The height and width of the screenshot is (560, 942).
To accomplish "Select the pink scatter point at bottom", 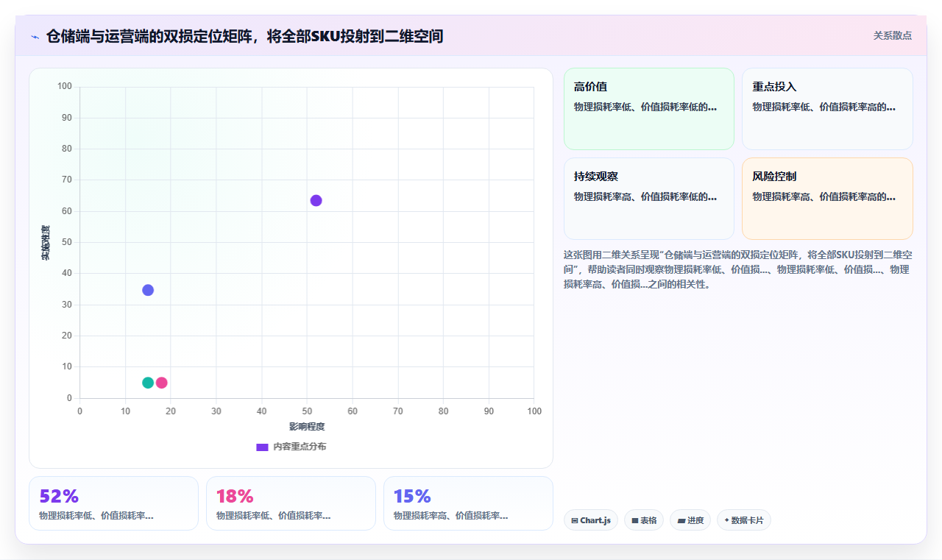I will click(x=162, y=383).
